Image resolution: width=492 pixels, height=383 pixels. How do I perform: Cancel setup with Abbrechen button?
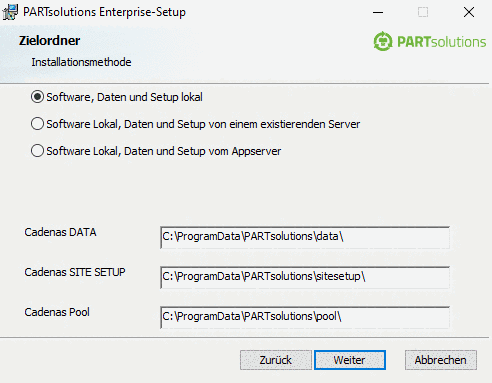tap(441, 360)
